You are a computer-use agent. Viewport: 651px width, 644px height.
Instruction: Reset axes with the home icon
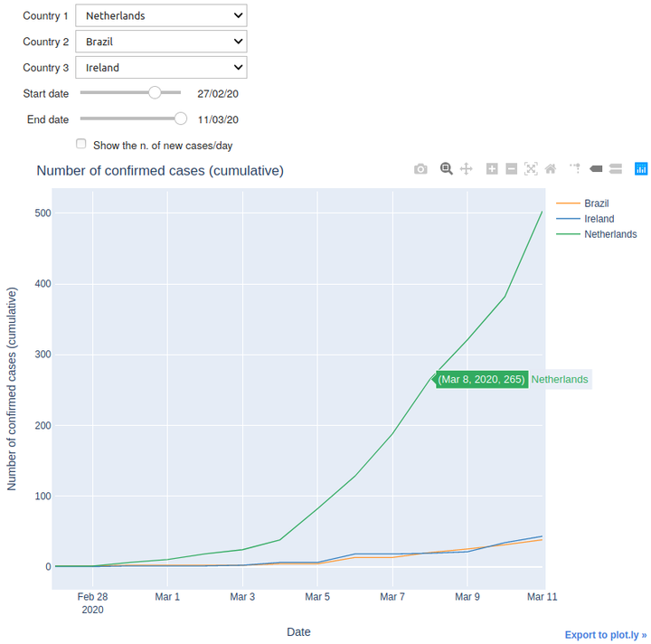click(x=551, y=169)
